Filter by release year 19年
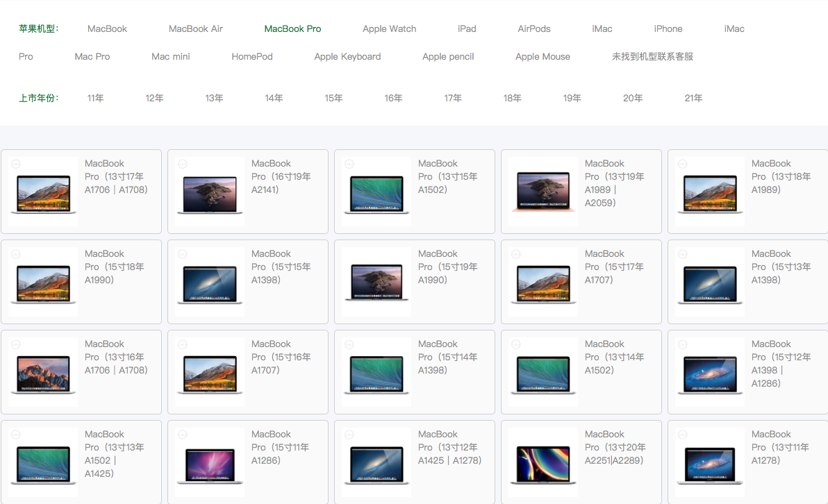Image resolution: width=828 pixels, height=504 pixels. pos(572,98)
